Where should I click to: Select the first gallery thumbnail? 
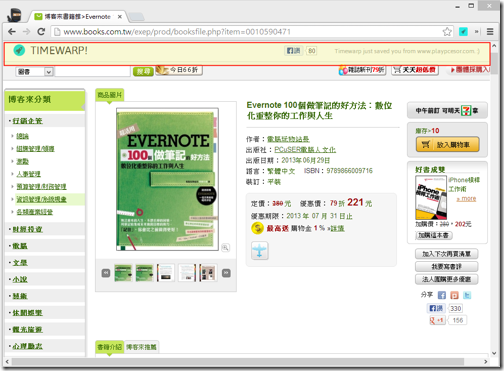click(123, 273)
